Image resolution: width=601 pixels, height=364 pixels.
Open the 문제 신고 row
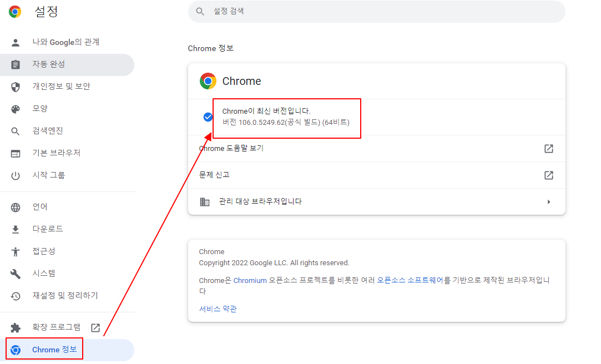[376, 175]
